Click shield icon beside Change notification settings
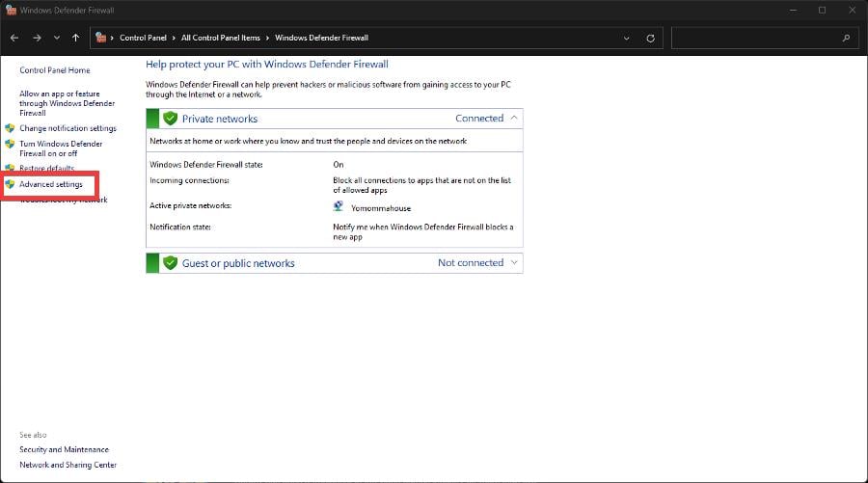This screenshot has height=483, width=868. click(10, 128)
